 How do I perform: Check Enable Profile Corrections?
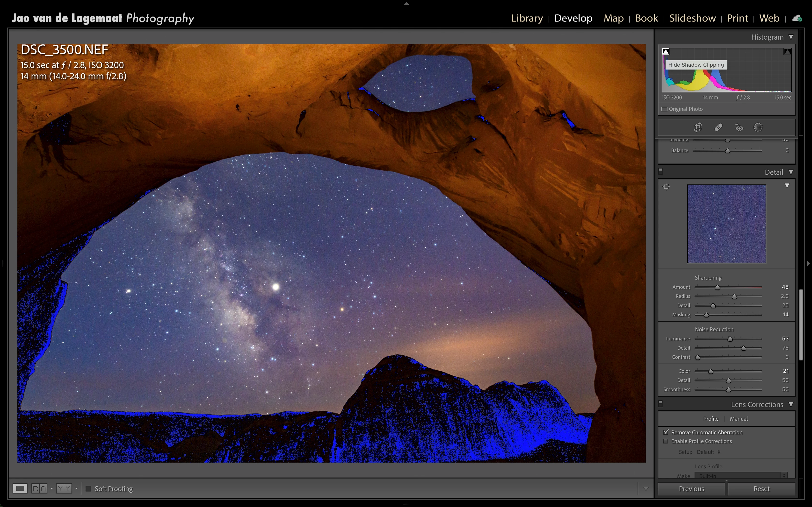tap(666, 441)
